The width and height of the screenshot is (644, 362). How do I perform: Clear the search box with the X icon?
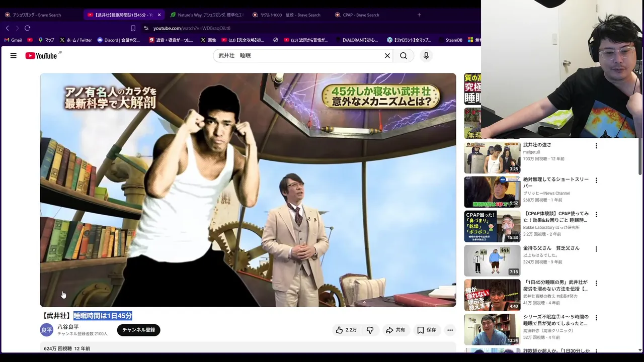click(387, 56)
